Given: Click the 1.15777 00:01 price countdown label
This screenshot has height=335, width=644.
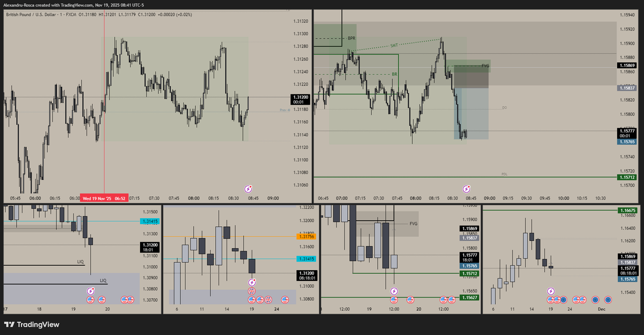Looking at the screenshot, I should click(627, 133).
